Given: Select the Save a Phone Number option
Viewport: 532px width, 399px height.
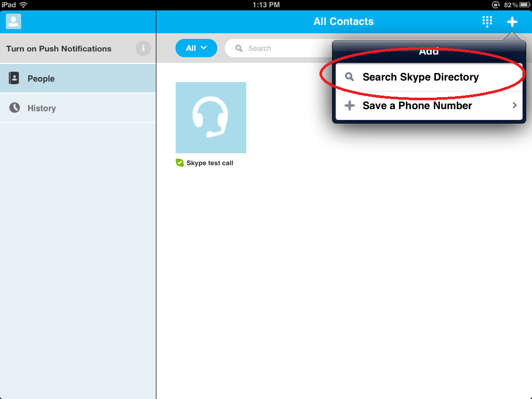Looking at the screenshot, I should 417,105.
